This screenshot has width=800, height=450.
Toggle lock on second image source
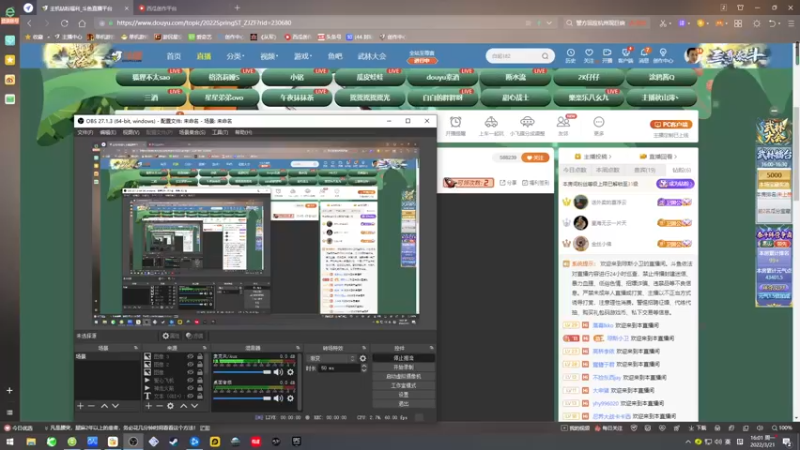[x=200, y=364]
